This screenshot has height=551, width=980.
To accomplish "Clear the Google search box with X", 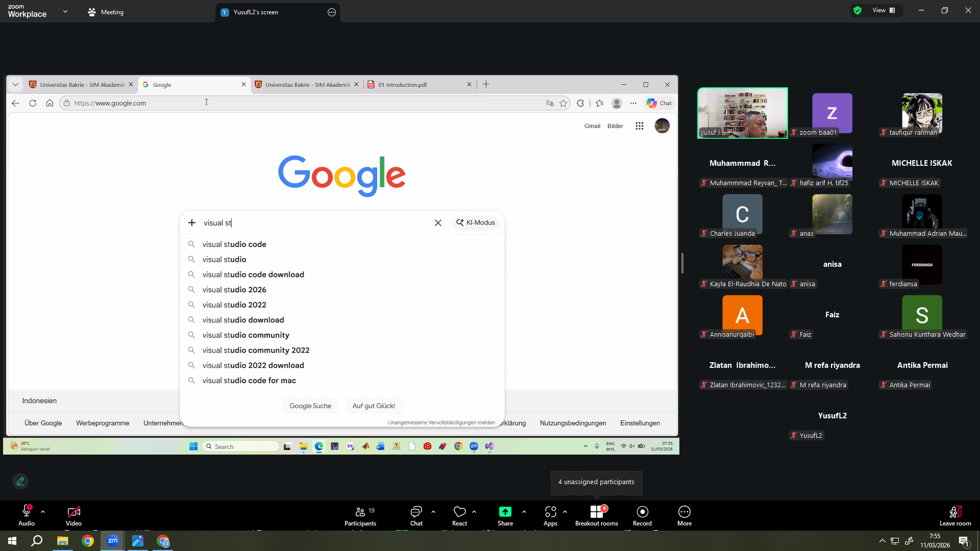I will pyautogui.click(x=438, y=223).
